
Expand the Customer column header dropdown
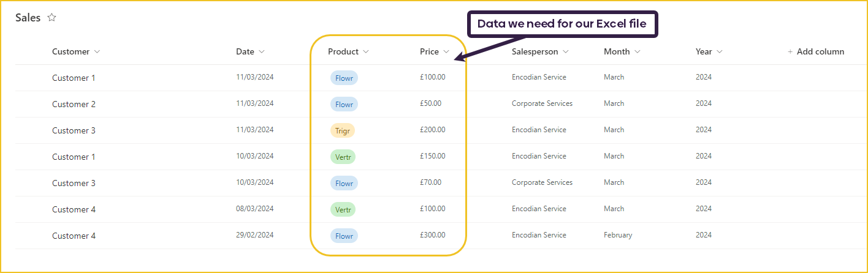tap(97, 51)
